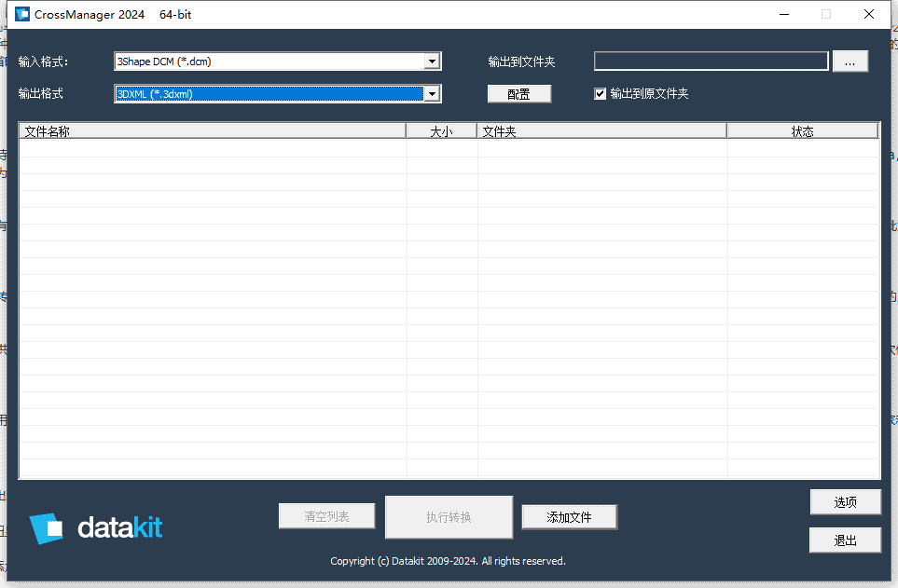This screenshot has width=898, height=588.
Task: Click the CrossManager 2024 title bar text
Action: [x=90, y=14]
